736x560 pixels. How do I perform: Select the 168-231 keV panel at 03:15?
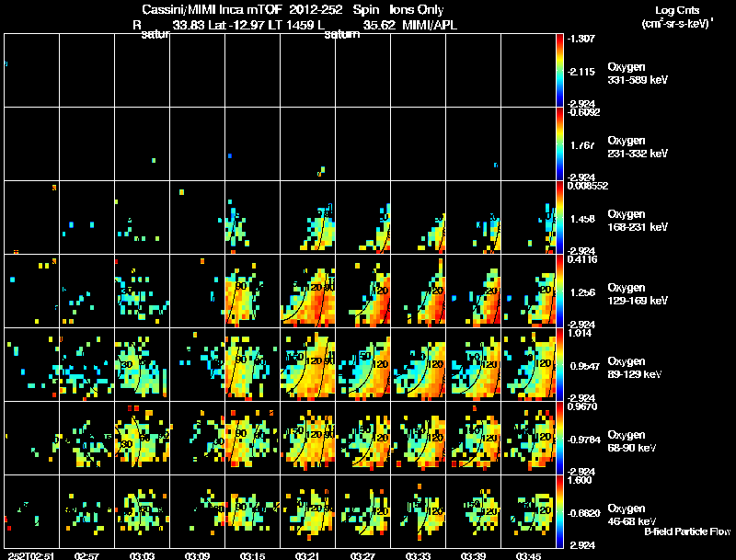point(252,218)
